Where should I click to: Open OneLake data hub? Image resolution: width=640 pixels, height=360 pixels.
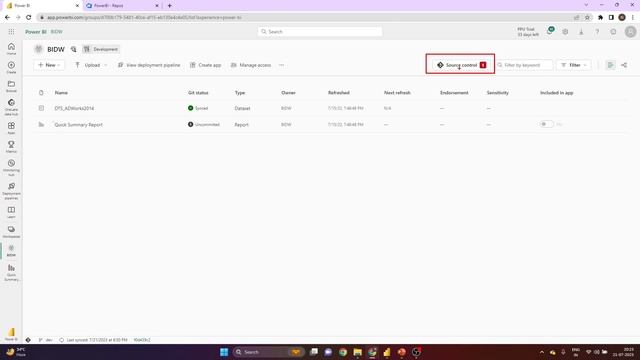click(11, 107)
